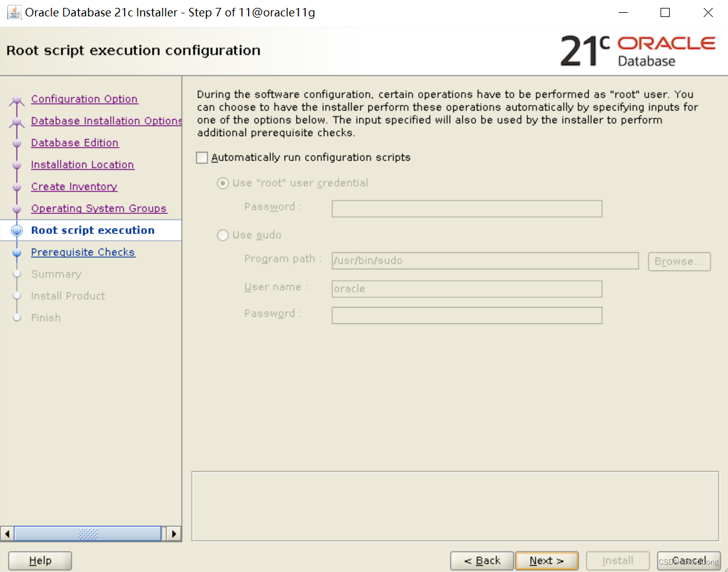This screenshot has height=572, width=728.
Task: Close the Oracle installer window
Action: tap(708, 13)
